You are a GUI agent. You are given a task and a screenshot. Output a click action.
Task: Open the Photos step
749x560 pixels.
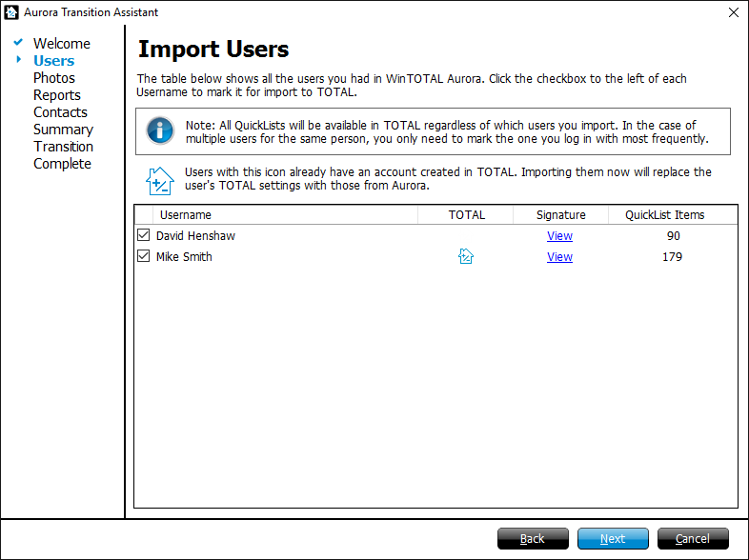pyautogui.click(x=54, y=78)
